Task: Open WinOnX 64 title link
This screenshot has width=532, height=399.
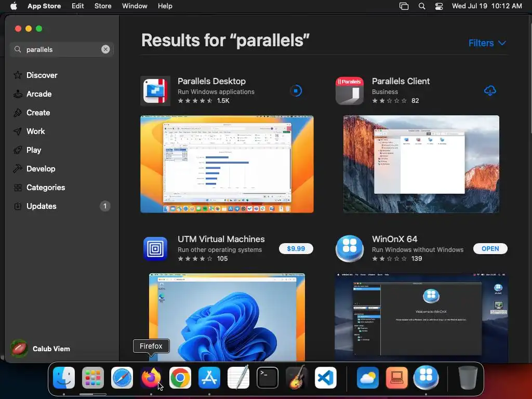Action: click(395, 239)
